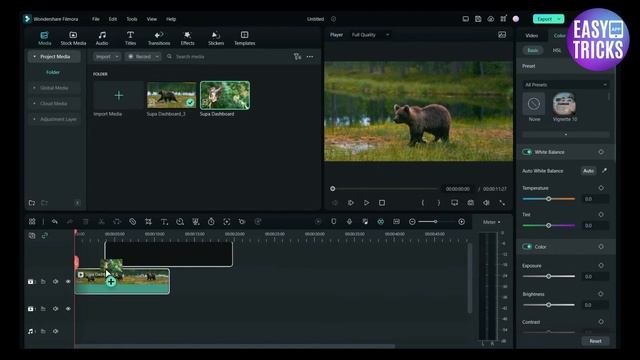Click the fullscreen expand icon in the player
The height and width of the screenshot is (360, 640).
coord(502,203)
